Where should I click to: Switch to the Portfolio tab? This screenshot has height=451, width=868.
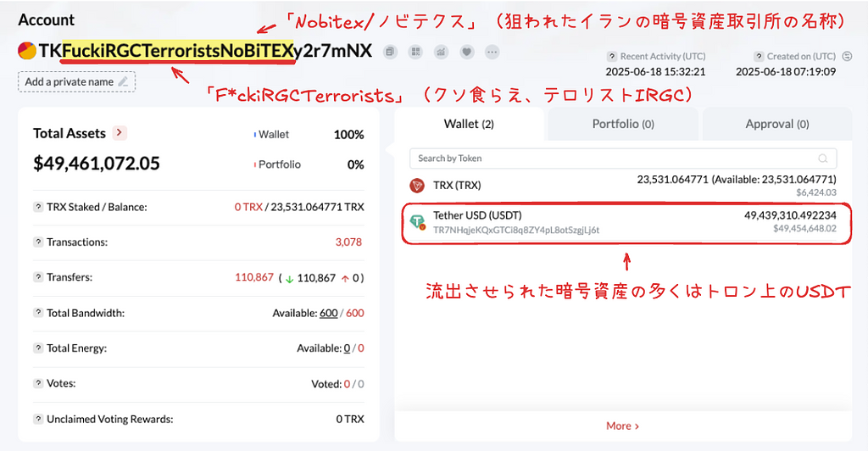tap(623, 124)
